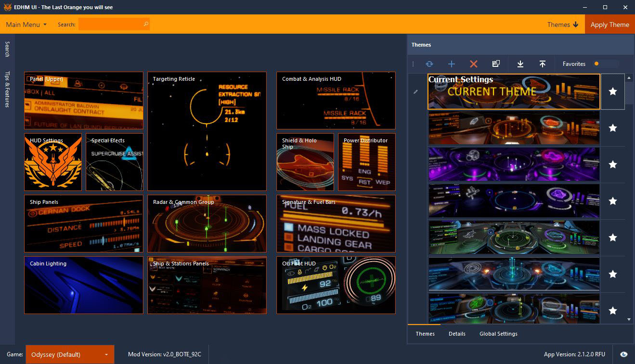635x364 pixels.
Task: Switch to the Themes bottom tab
Action: tap(425, 334)
